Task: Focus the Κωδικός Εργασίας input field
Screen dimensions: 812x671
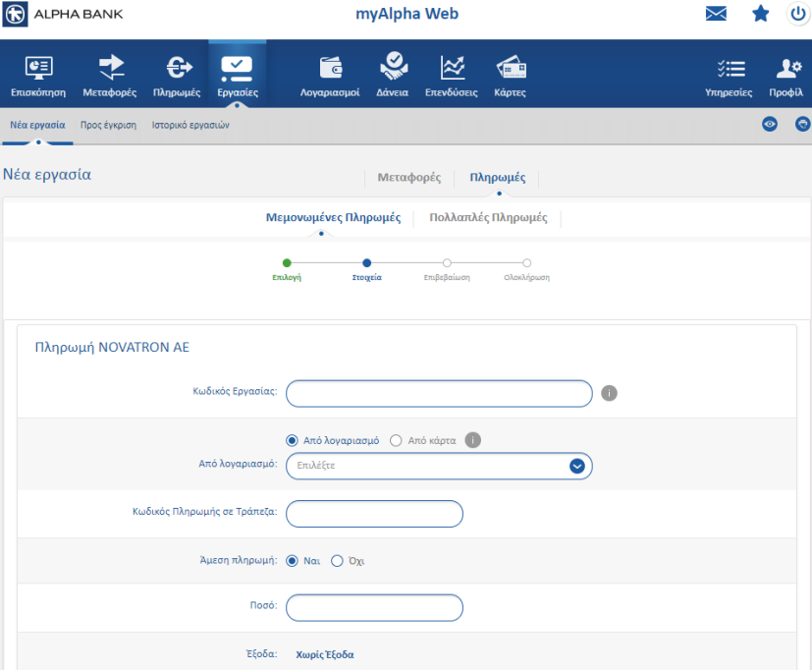Action: (439, 393)
